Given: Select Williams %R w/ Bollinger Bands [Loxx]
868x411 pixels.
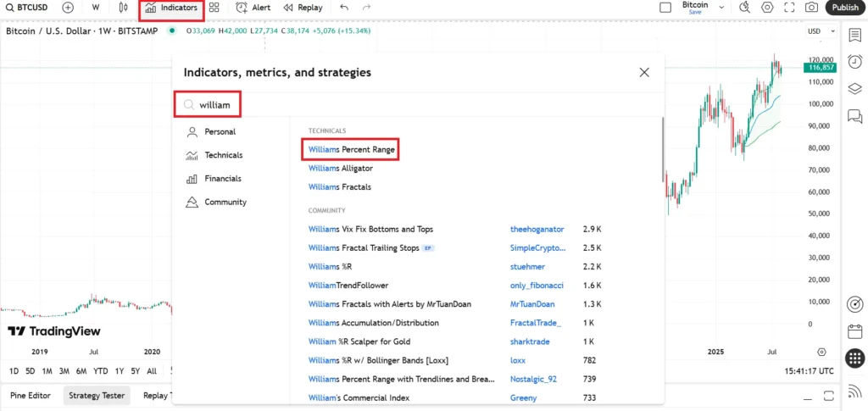Looking at the screenshot, I should [x=378, y=360].
